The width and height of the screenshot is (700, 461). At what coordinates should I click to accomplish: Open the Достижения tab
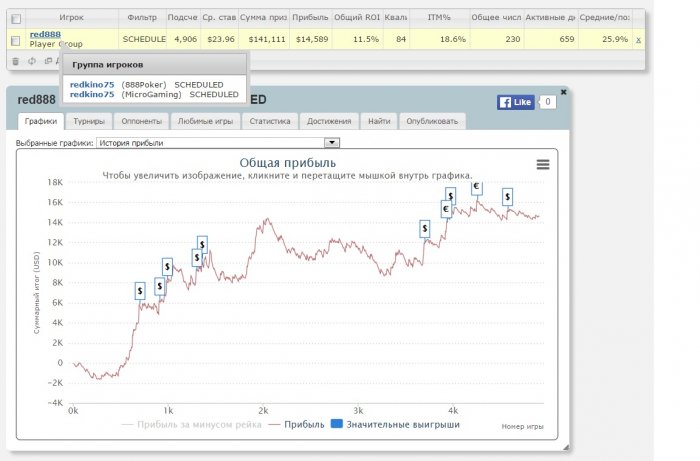(x=329, y=121)
